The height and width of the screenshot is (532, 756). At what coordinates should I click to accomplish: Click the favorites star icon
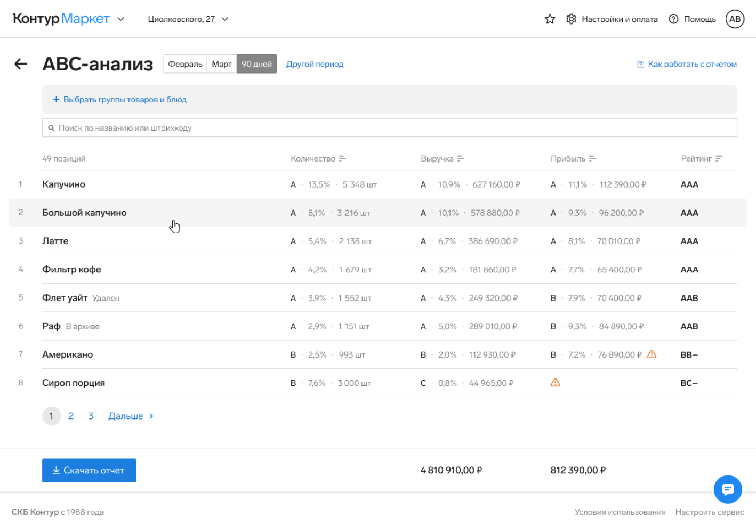[550, 19]
